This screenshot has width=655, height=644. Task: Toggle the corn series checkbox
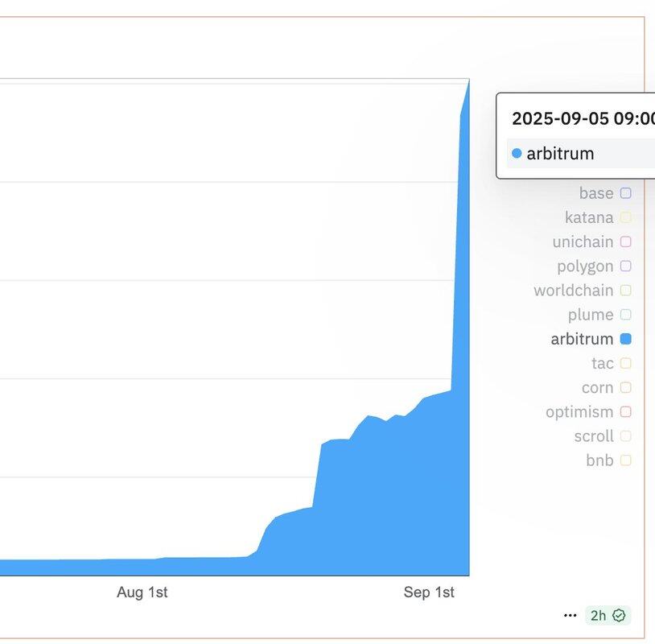point(625,387)
